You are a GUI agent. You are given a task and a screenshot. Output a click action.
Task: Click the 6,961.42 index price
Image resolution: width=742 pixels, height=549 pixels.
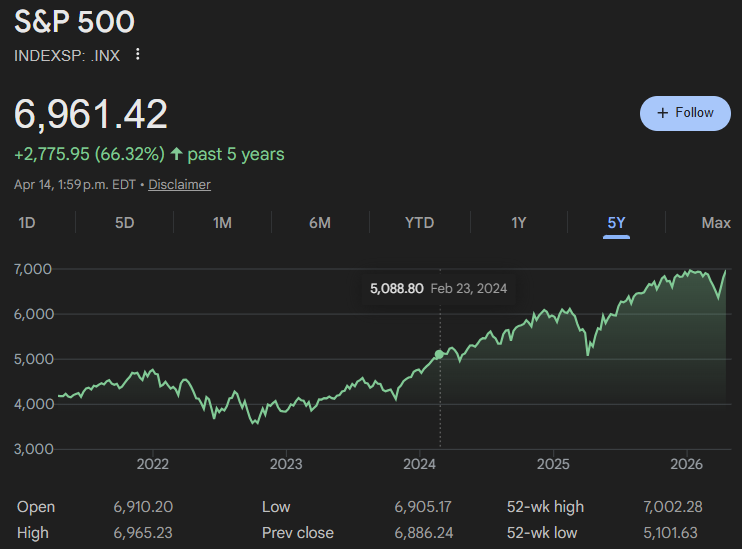[91, 114]
